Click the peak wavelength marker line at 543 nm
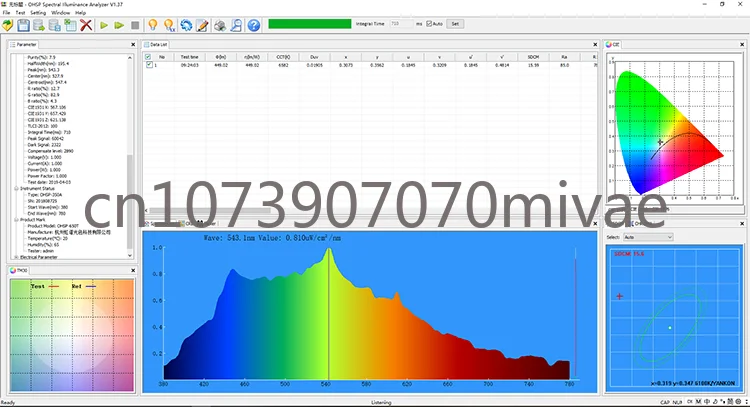This screenshot has width=750, height=407. click(328, 314)
